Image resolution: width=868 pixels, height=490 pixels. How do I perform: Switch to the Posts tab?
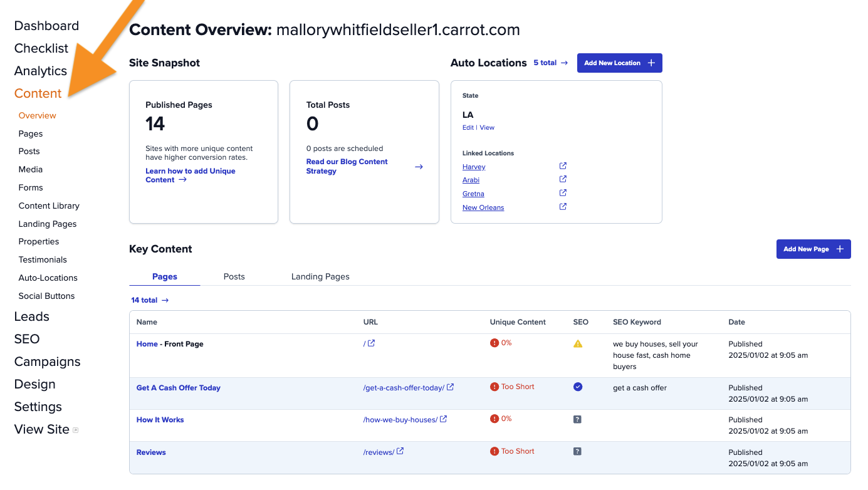[x=234, y=276]
